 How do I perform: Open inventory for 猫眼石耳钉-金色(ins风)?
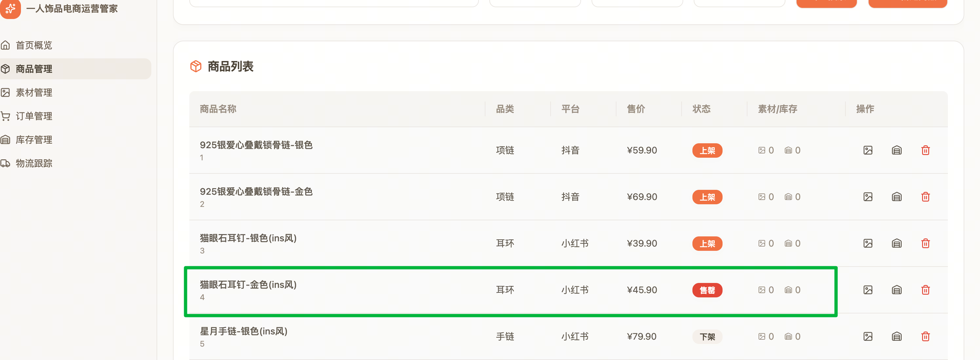pos(897,290)
